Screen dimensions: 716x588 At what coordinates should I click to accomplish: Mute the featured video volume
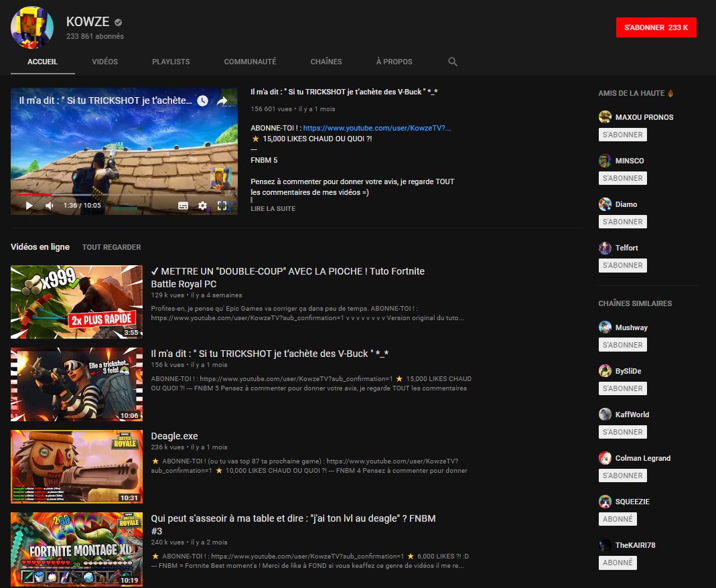click(x=50, y=206)
